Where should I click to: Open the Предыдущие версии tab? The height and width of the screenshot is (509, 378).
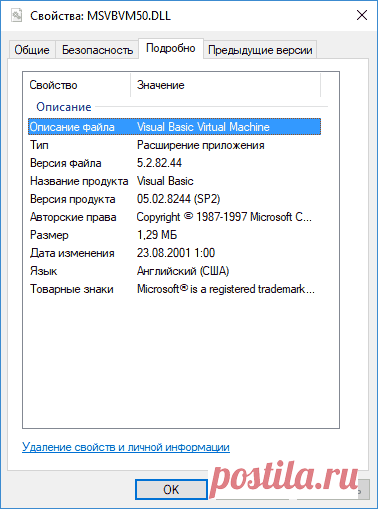coord(260,50)
